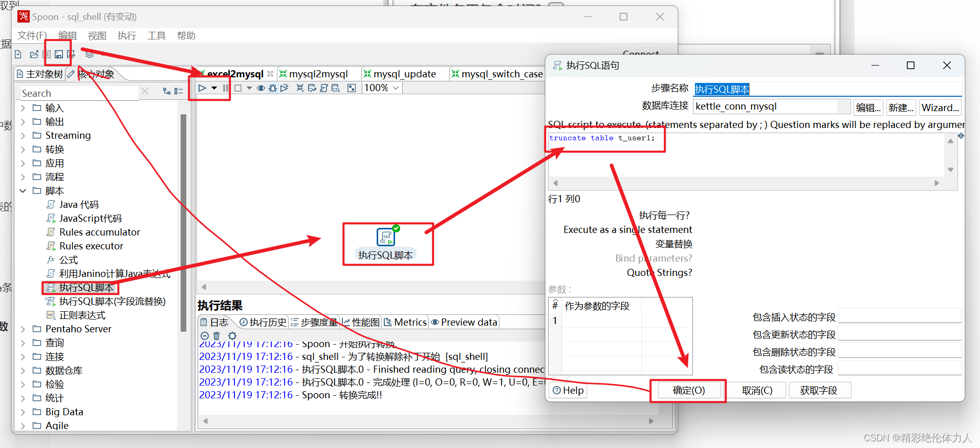Open the 视图 menu
The height and width of the screenshot is (448, 980).
point(97,35)
